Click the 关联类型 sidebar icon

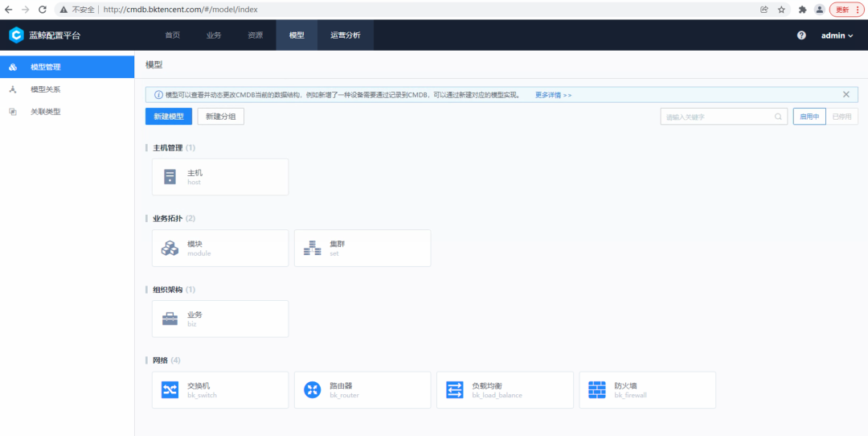[13, 111]
